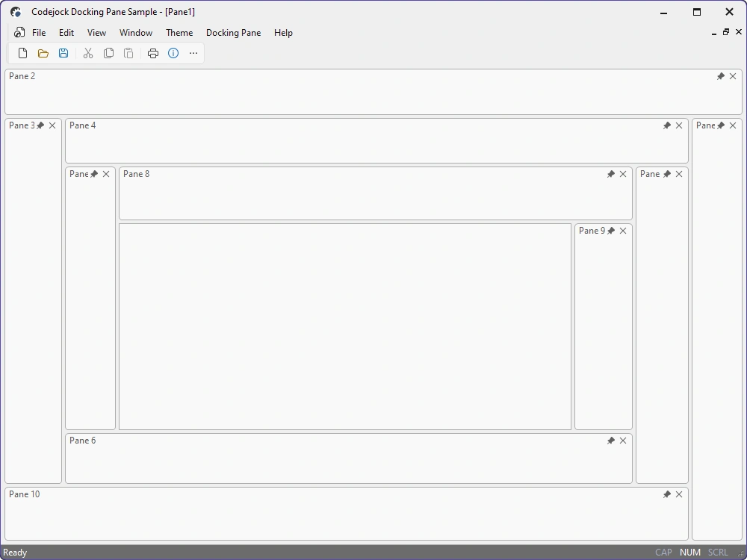Viewport: 747px width, 560px height.
Task: Click the Codejock app icon in title bar
Action: [x=16, y=12]
